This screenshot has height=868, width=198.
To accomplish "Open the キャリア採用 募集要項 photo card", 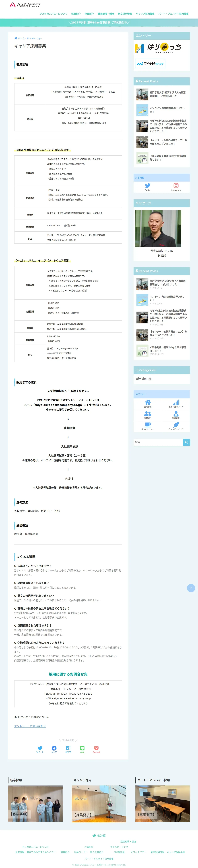I will tap(99, 804).
